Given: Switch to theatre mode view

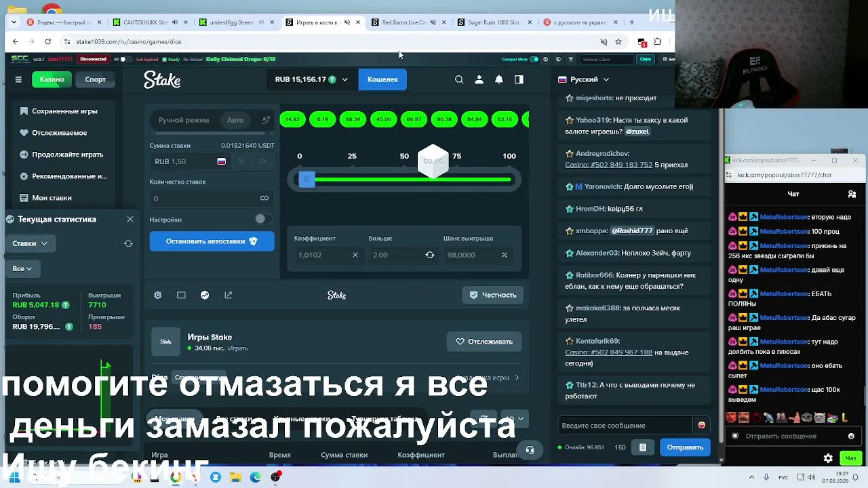Looking at the screenshot, I should (x=181, y=295).
